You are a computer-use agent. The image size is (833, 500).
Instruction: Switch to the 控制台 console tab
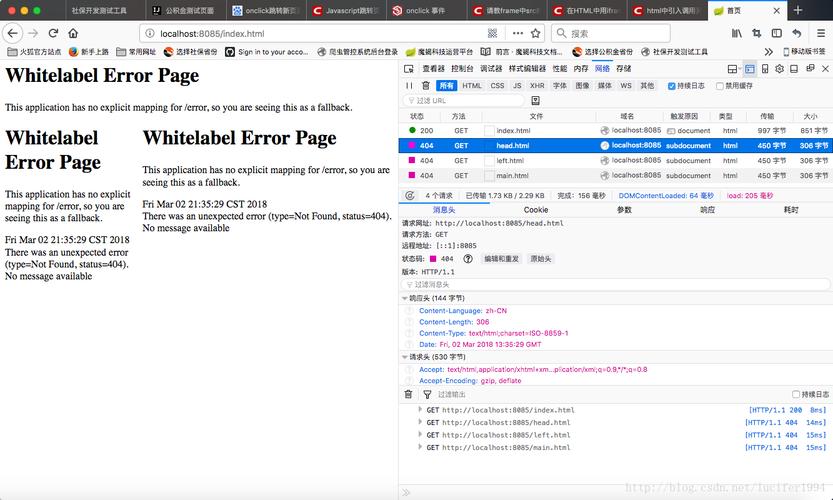coord(462,69)
